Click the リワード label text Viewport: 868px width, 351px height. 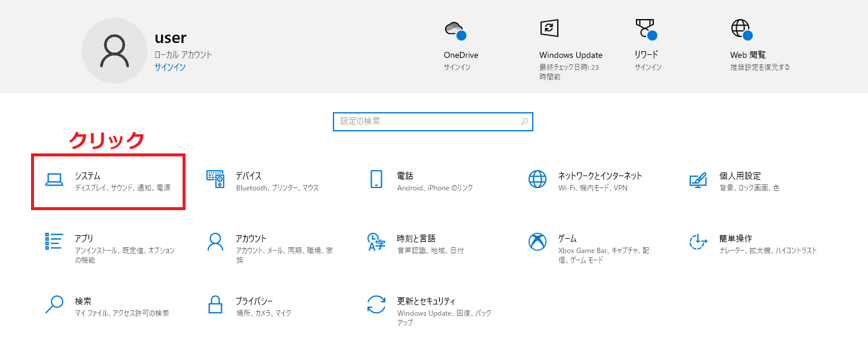click(647, 55)
